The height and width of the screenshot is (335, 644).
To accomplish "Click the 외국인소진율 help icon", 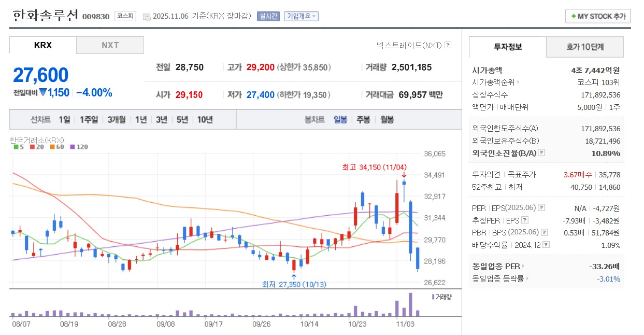I will tap(541, 153).
